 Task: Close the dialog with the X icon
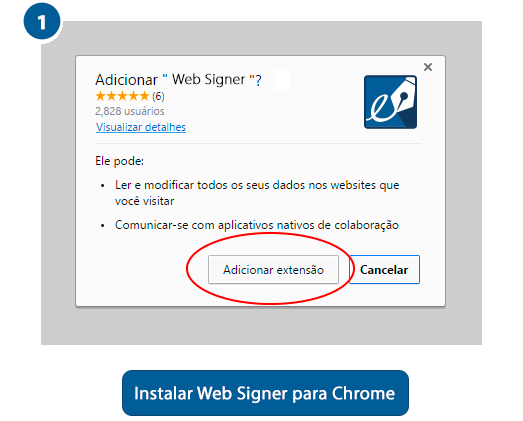point(428,67)
